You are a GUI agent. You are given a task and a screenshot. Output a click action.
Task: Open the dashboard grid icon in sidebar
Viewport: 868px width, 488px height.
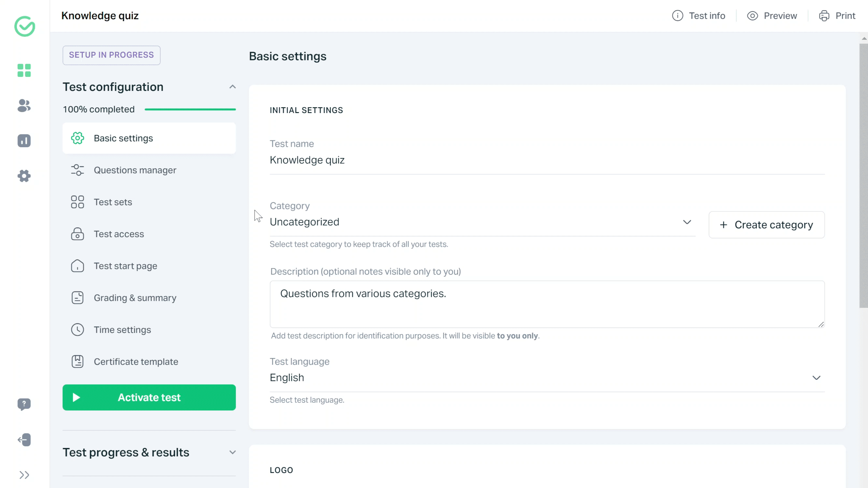tap(24, 71)
